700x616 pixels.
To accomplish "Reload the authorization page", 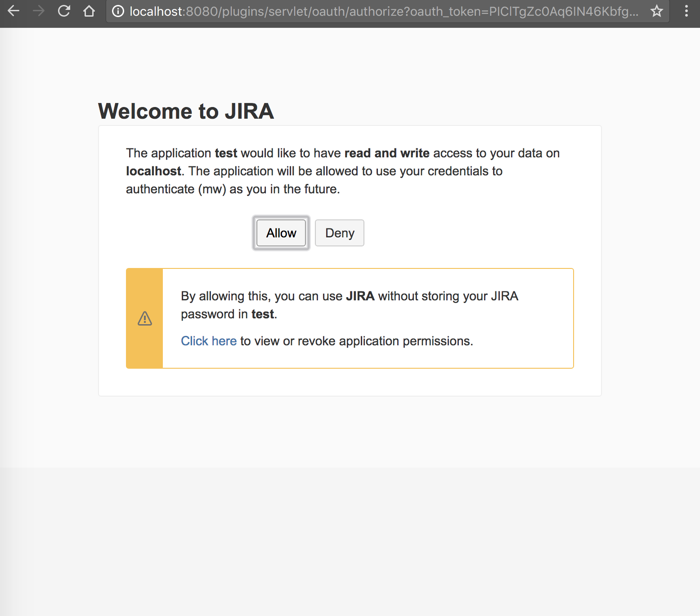I will tap(63, 11).
